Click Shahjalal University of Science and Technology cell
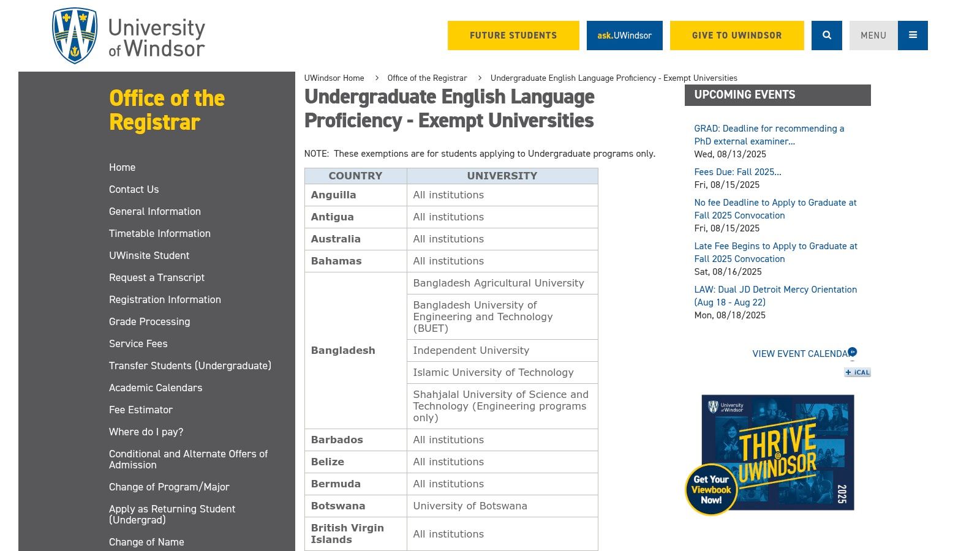Image resolution: width=980 pixels, height=551 pixels. 502,406
